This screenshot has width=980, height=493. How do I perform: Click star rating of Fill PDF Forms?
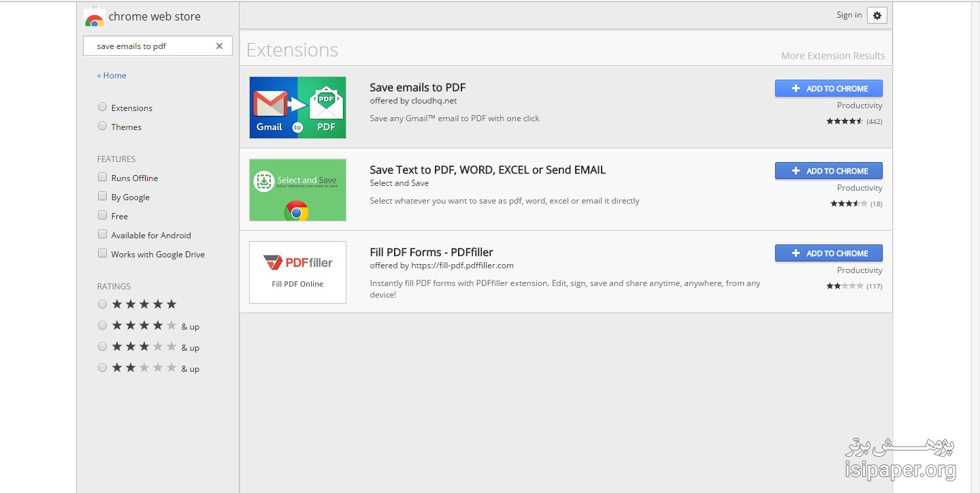pos(845,286)
